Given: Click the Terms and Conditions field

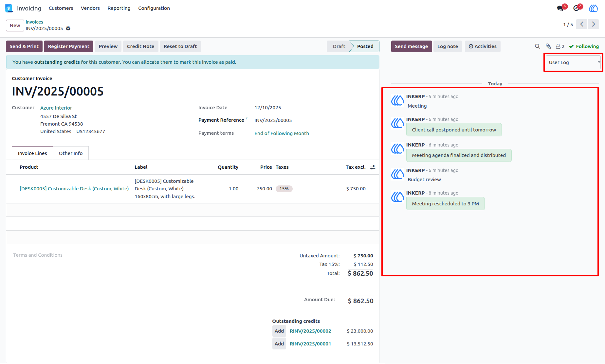Looking at the screenshot, I should (x=38, y=255).
